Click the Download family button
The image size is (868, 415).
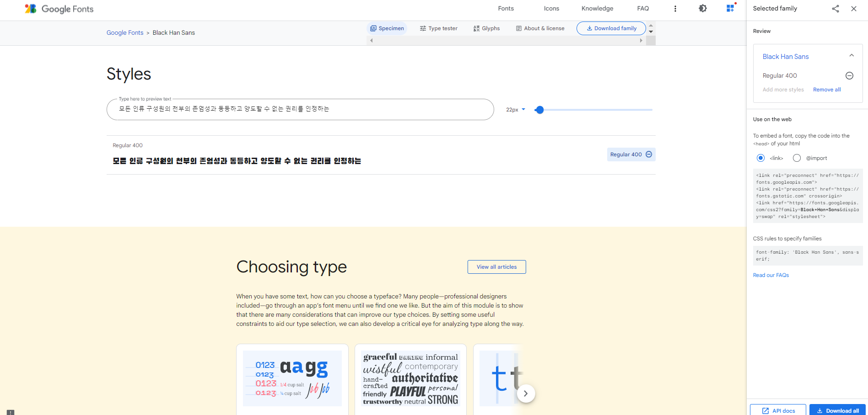click(611, 28)
